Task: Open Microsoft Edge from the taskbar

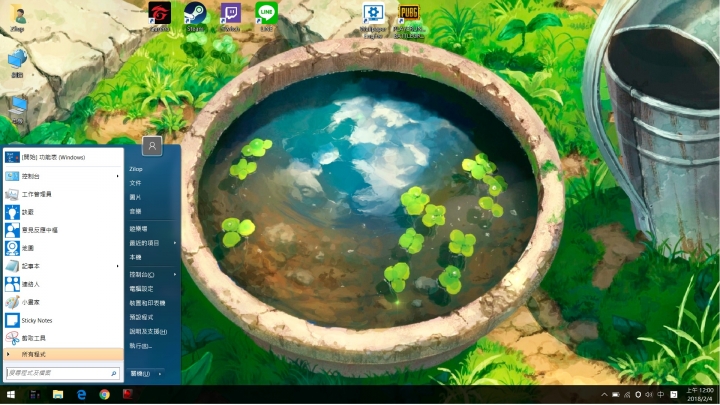Action: pos(82,394)
